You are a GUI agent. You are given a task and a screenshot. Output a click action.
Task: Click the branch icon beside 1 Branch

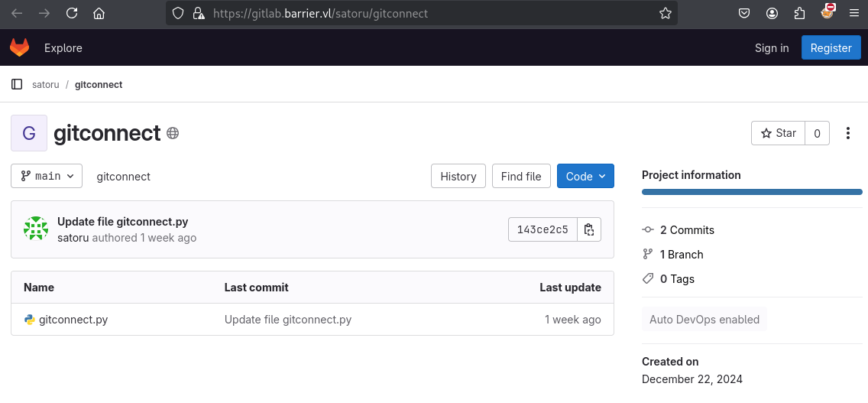(x=648, y=254)
